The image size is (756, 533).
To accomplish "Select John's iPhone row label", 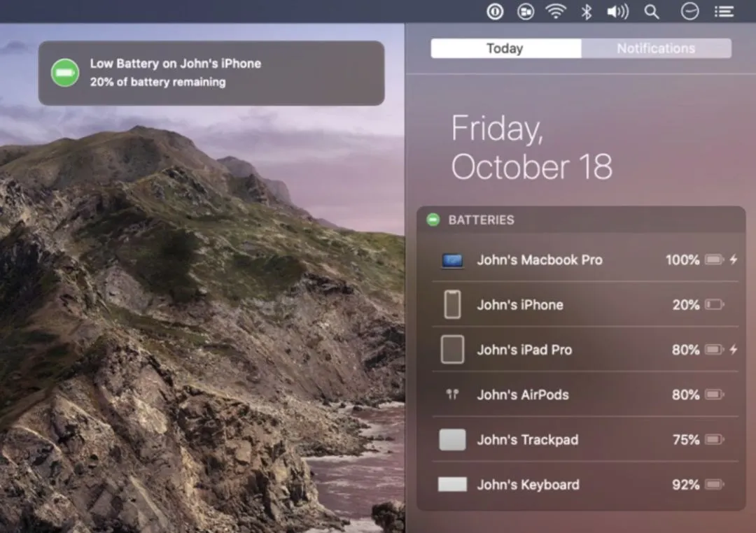I will tap(519, 305).
